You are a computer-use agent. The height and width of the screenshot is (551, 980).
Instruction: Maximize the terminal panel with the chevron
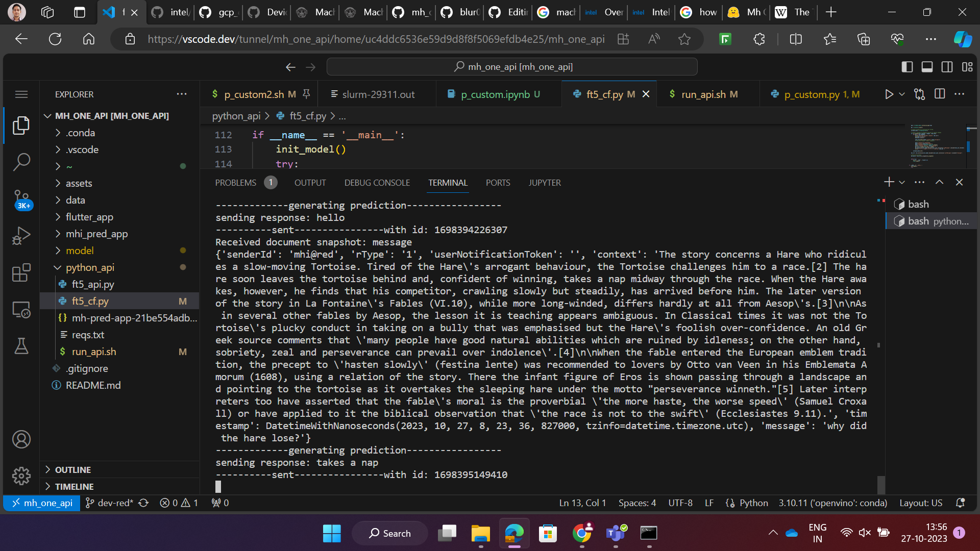pos(939,182)
